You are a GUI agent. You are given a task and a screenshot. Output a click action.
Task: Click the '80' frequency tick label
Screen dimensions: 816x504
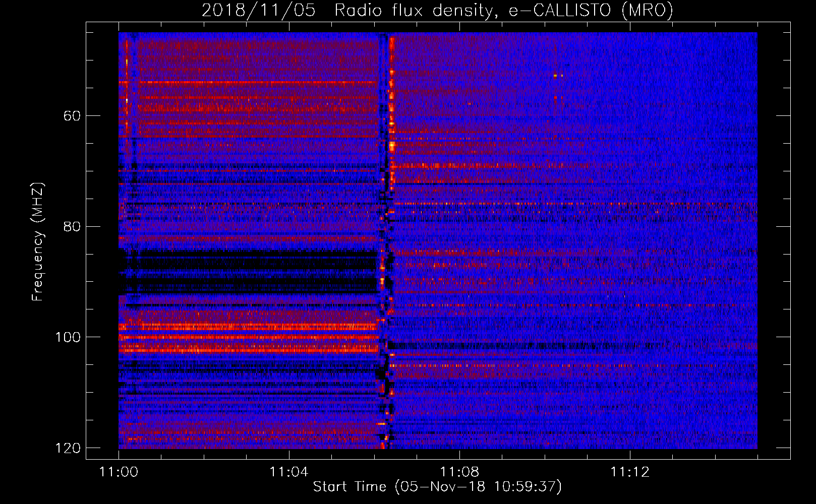72,226
